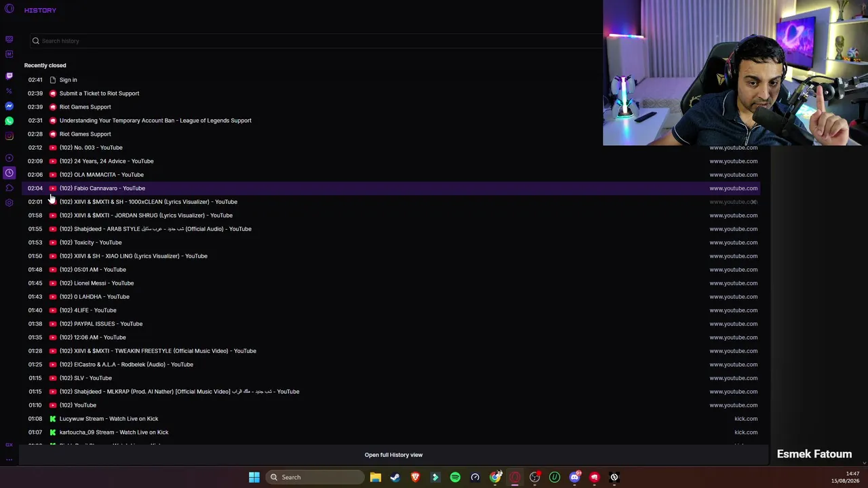Open Brave browser from the taskbar
The image size is (868, 488).
tap(415, 477)
